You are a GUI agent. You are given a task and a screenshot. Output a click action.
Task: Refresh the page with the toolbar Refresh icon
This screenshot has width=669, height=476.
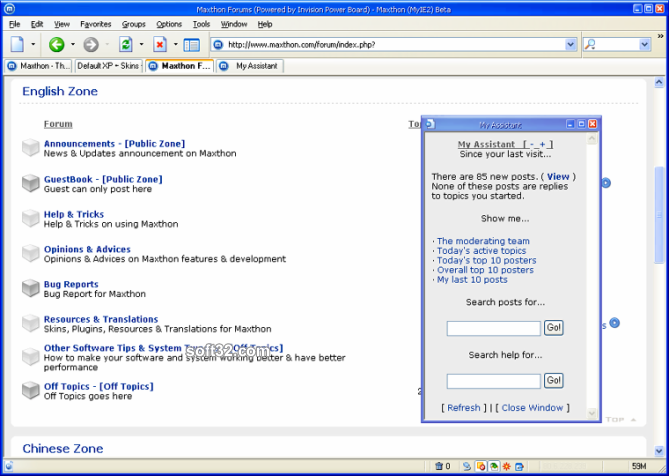pos(126,44)
